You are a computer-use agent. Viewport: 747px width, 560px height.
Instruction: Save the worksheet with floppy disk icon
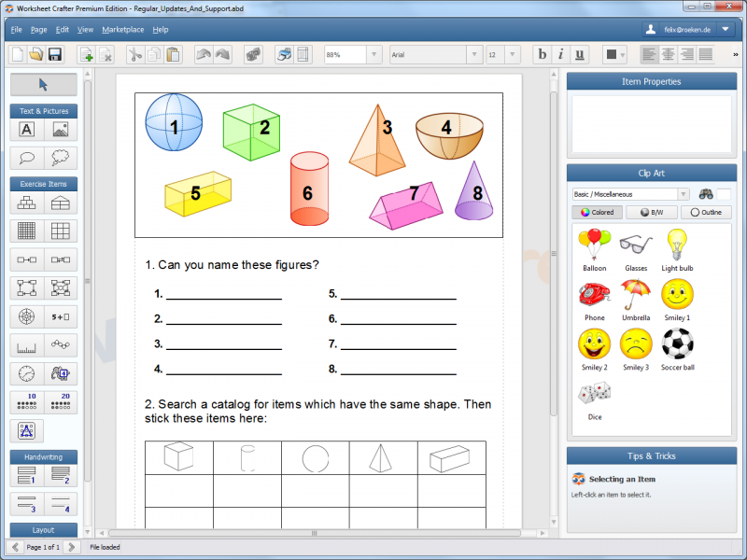54,55
